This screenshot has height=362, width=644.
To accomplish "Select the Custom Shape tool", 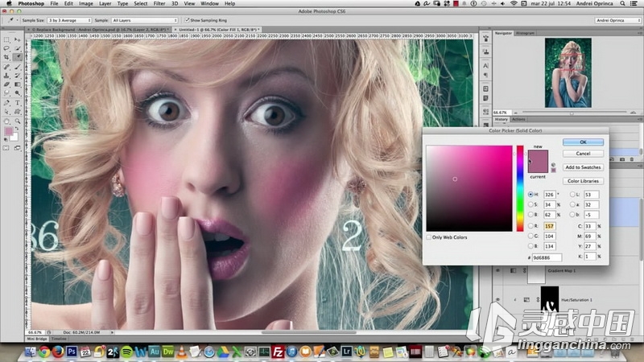I will click(17, 112).
